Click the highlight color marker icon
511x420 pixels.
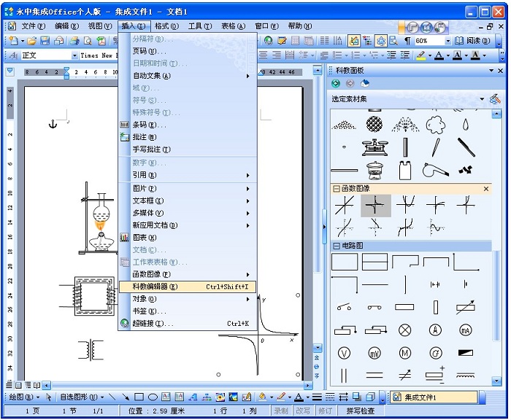421,55
